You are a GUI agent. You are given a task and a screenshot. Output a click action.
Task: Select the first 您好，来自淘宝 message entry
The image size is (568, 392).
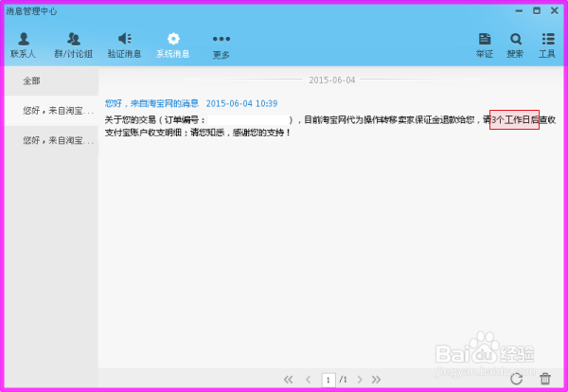(x=51, y=111)
